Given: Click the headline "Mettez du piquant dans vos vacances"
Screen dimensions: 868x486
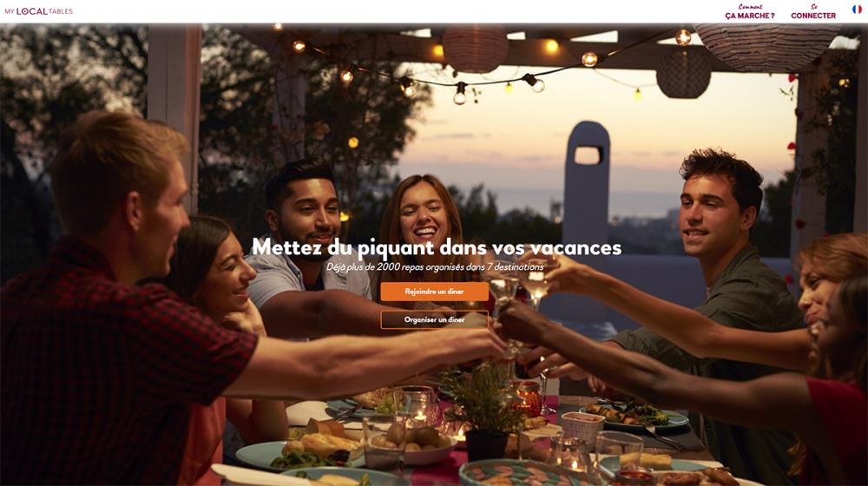Looking at the screenshot, I should (x=437, y=247).
